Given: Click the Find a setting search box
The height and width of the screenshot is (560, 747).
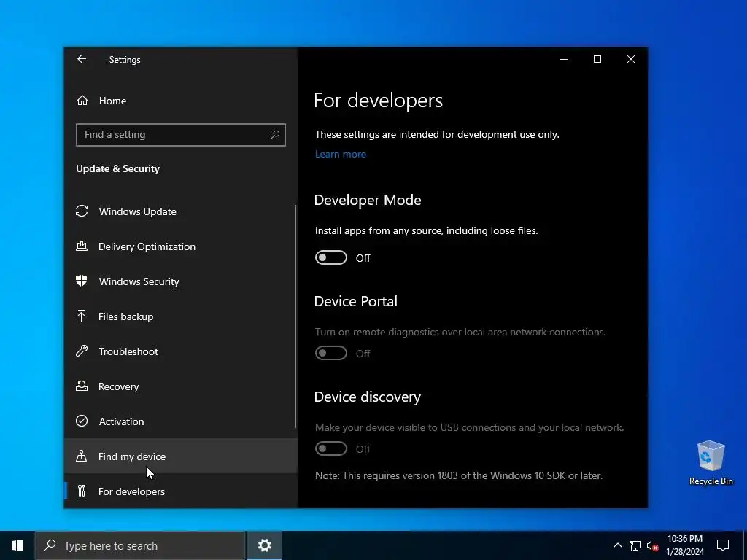Looking at the screenshot, I should (x=181, y=135).
